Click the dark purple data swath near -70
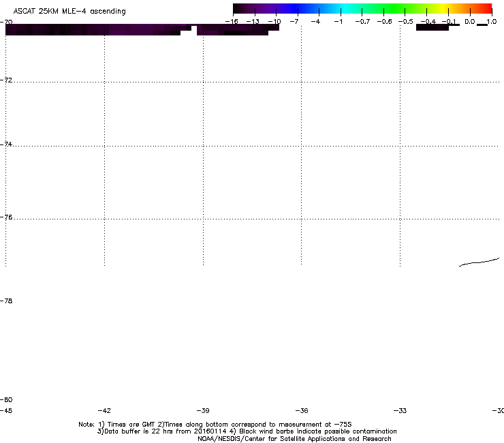 (x=142, y=29)
